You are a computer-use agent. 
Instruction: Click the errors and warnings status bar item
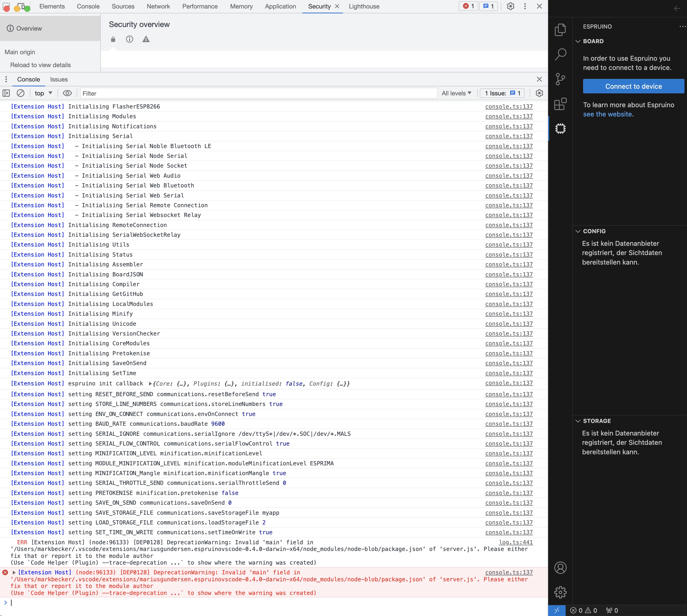[584, 610]
